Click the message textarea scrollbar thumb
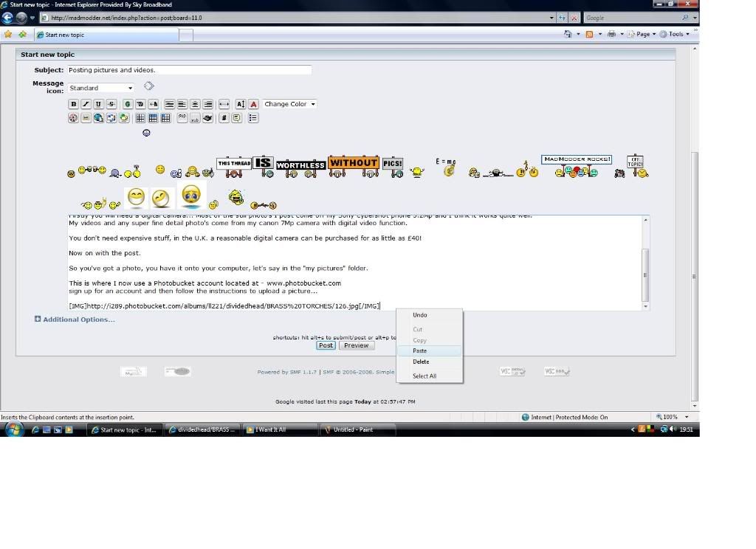This screenshot has width=756, height=549. pos(645,274)
